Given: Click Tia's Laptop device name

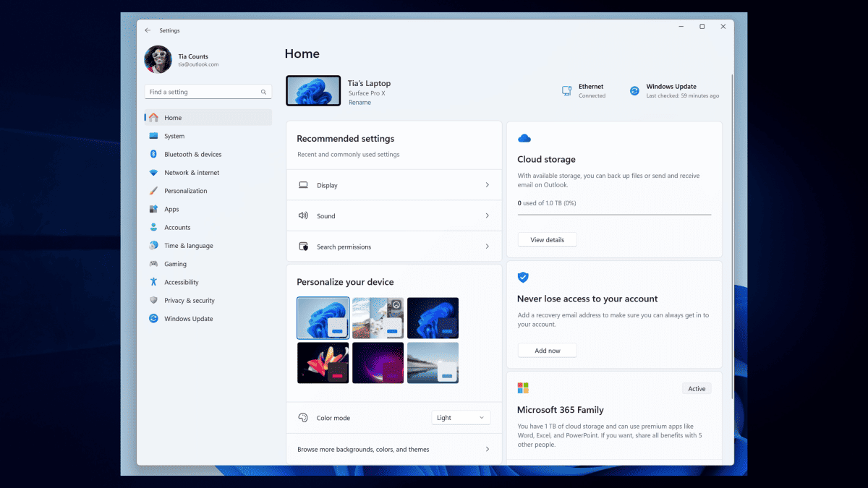Looking at the screenshot, I should pos(370,83).
